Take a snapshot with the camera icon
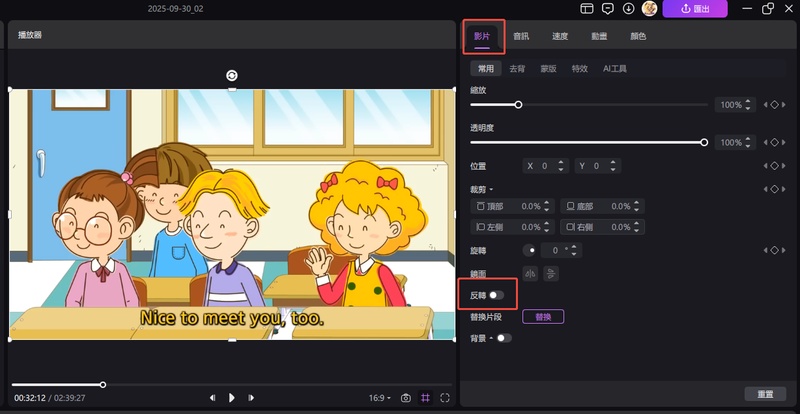Viewport: 800px width, 414px height. pos(406,398)
